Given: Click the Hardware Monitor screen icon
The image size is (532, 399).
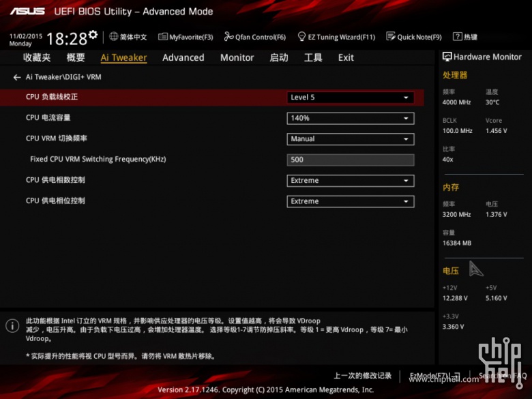Looking at the screenshot, I should coord(447,57).
